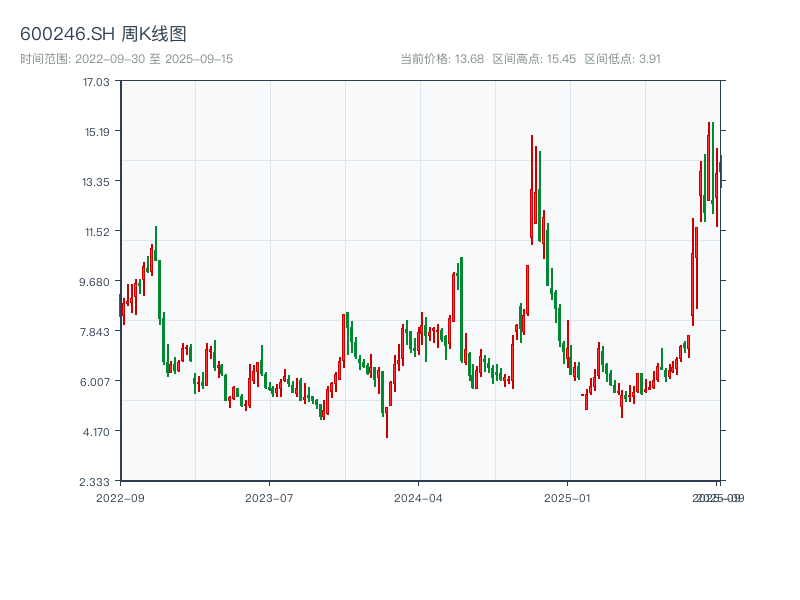This screenshot has height=600, width=800.
Task: Click x-axis label 2023-07
Action: coord(269,498)
